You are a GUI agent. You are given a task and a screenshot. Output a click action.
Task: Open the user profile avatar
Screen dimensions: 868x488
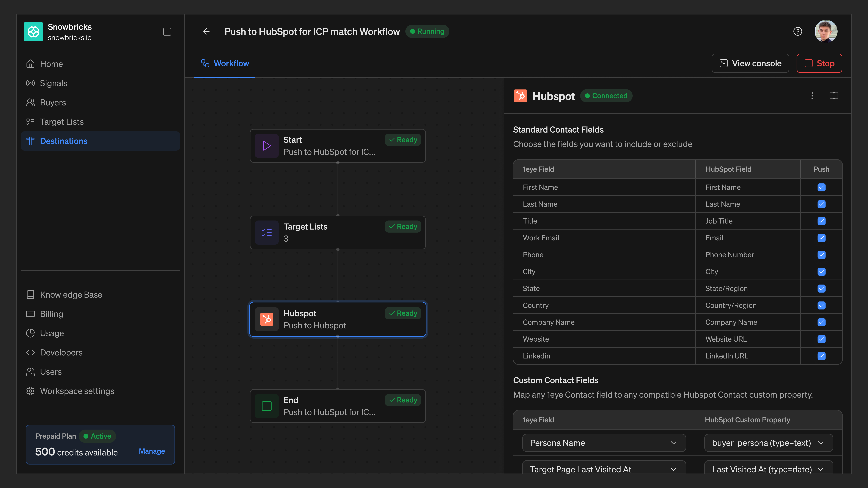click(x=826, y=32)
